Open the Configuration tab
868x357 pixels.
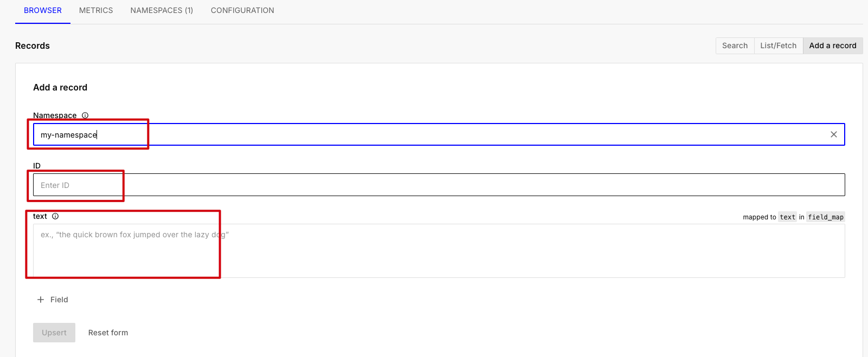coord(242,10)
